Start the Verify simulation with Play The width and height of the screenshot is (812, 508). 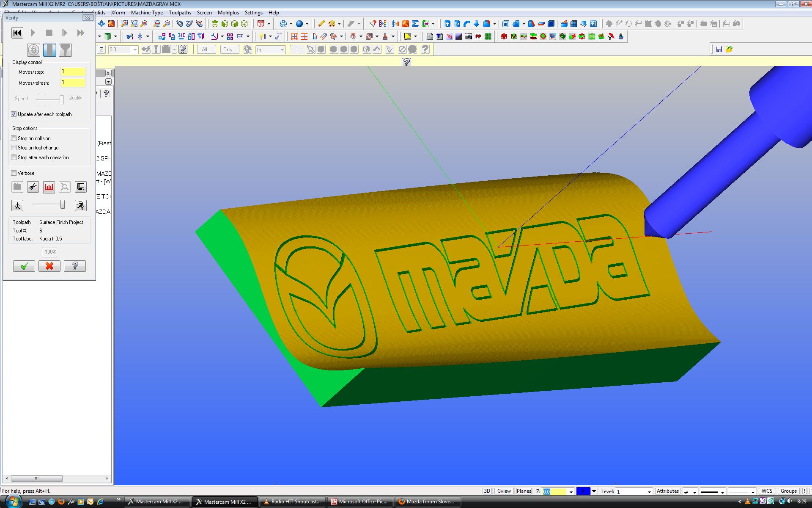[x=33, y=33]
